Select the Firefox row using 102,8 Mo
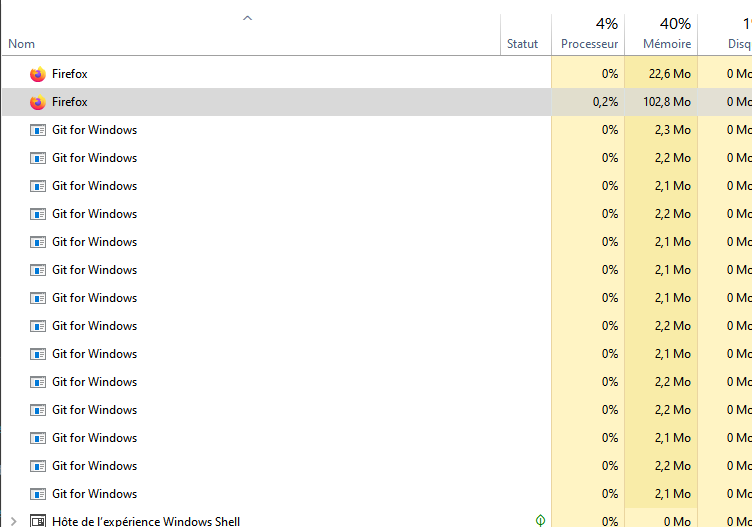The height and width of the screenshot is (527, 752). (376, 102)
